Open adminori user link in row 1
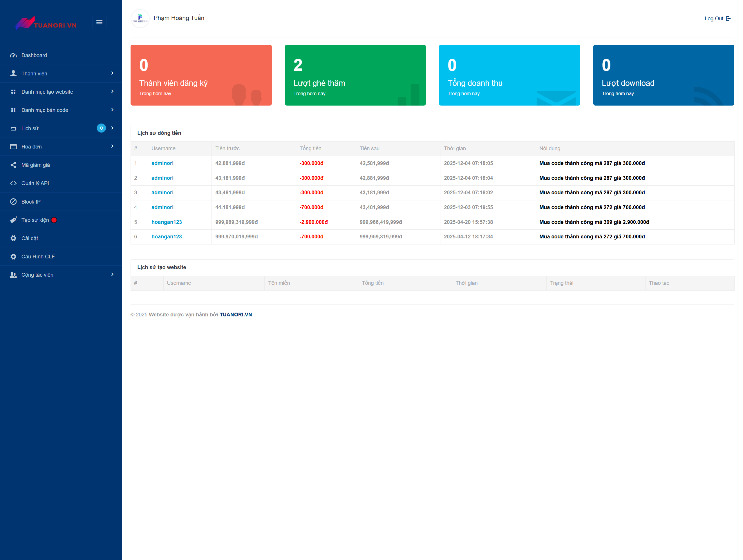Screen dimensions: 743x560 click(x=162, y=163)
